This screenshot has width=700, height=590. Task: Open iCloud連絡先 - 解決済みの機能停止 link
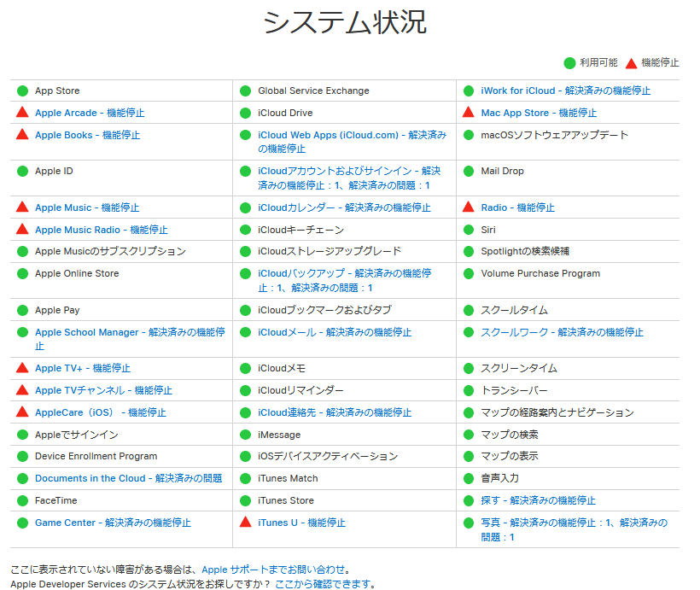tap(335, 412)
